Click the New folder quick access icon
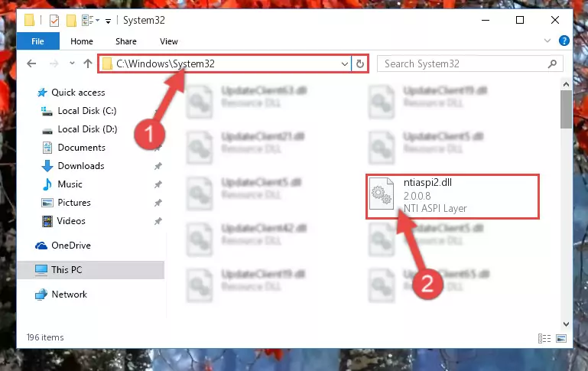 click(x=71, y=20)
